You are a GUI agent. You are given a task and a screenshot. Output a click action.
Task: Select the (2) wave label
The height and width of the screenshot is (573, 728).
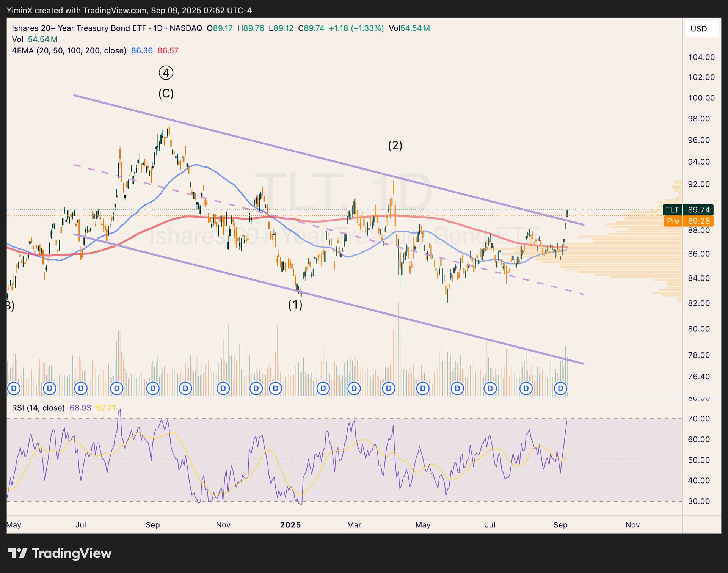pyautogui.click(x=395, y=145)
